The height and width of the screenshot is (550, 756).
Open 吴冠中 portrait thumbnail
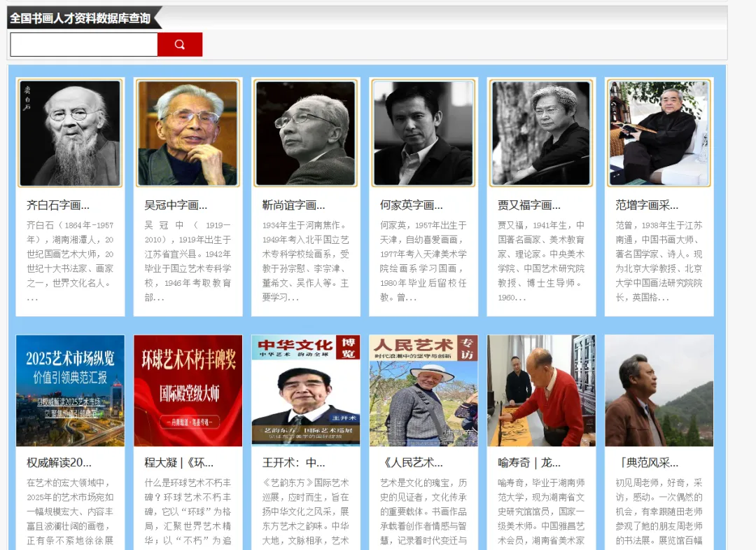pos(188,133)
